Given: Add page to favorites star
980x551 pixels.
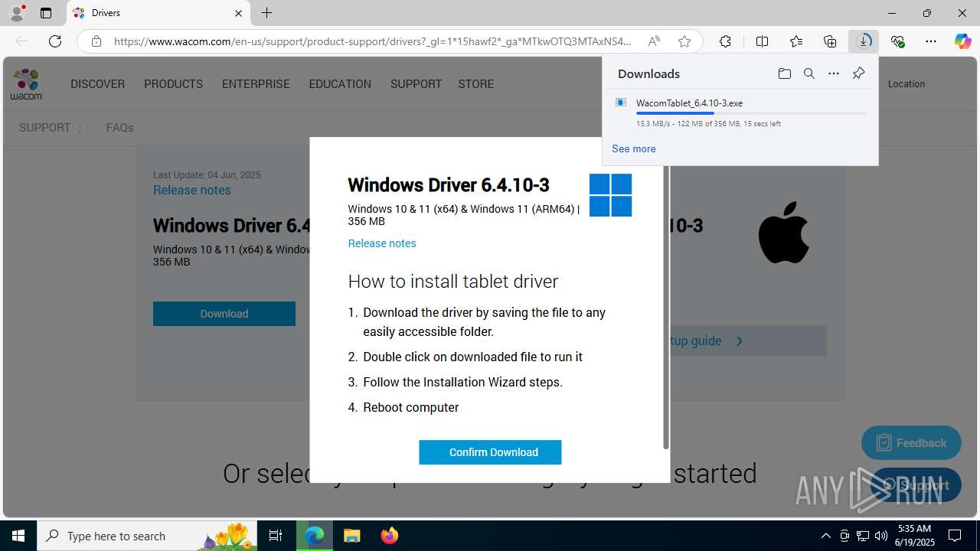Looking at the screenshot, I should click(x=684, y=41).
